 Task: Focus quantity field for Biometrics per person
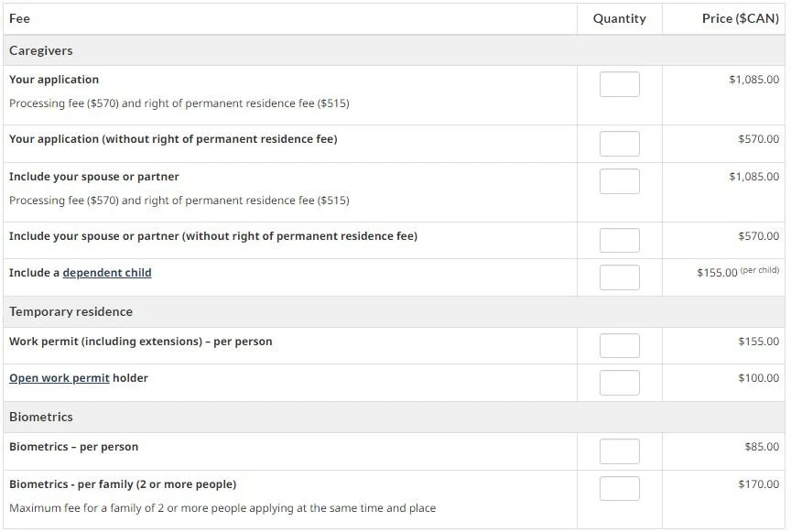(x=619, y=451)
